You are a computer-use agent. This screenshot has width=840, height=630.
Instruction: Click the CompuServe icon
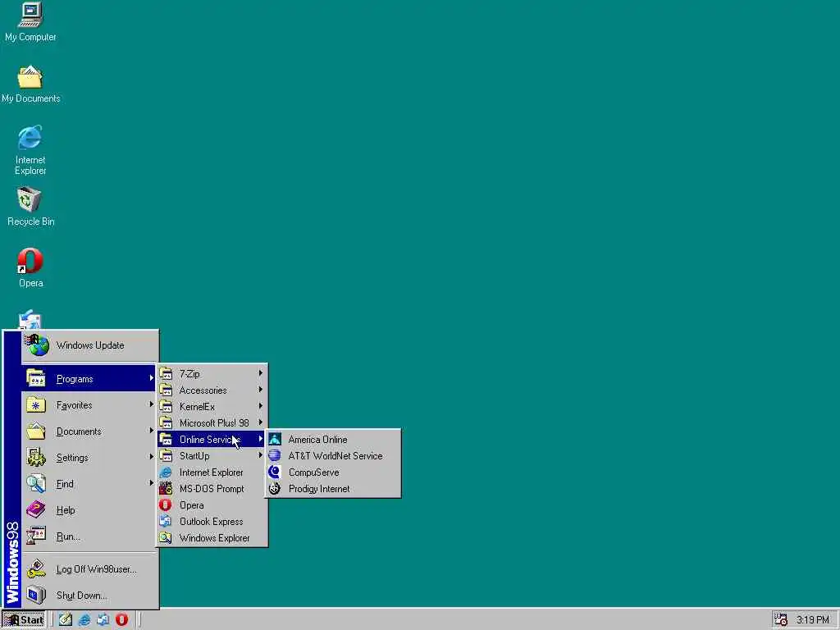(x=275, y=472)
